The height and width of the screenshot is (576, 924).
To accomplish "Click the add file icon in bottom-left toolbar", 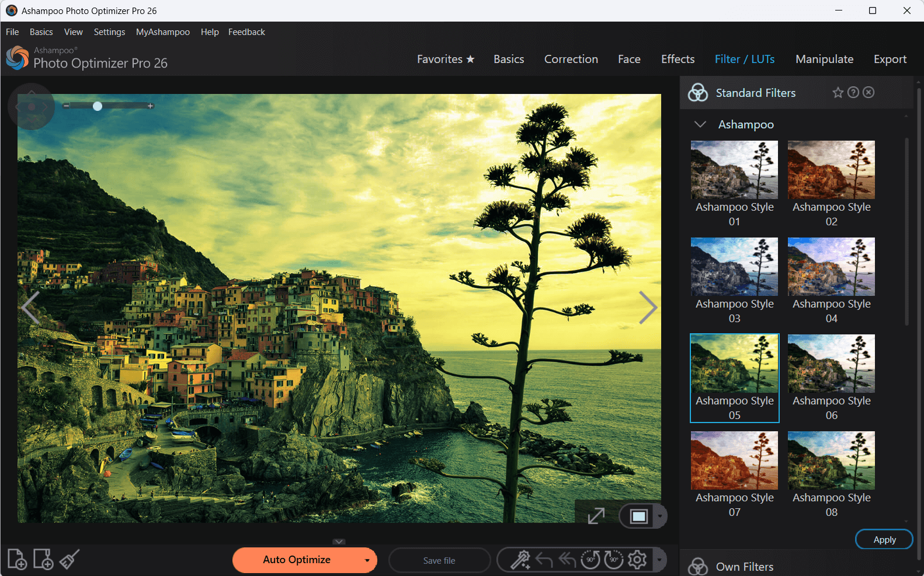I will click(x=17, y=559).
